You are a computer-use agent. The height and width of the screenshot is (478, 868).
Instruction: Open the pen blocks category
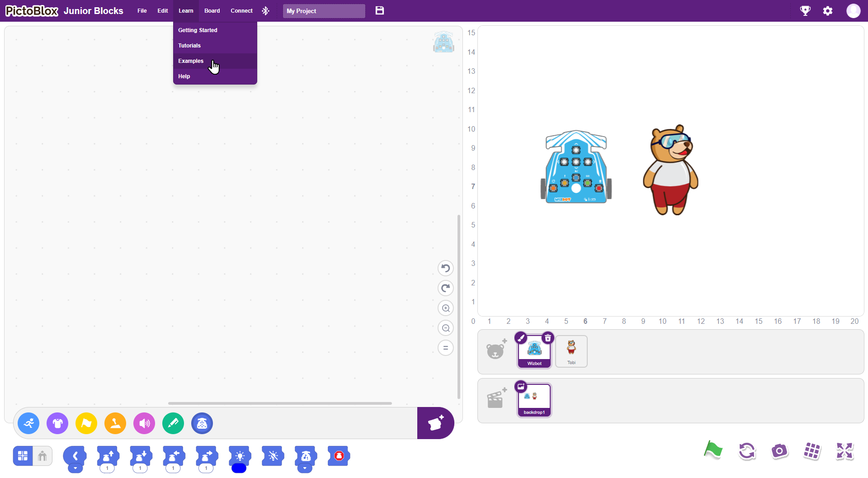(173, 423)
